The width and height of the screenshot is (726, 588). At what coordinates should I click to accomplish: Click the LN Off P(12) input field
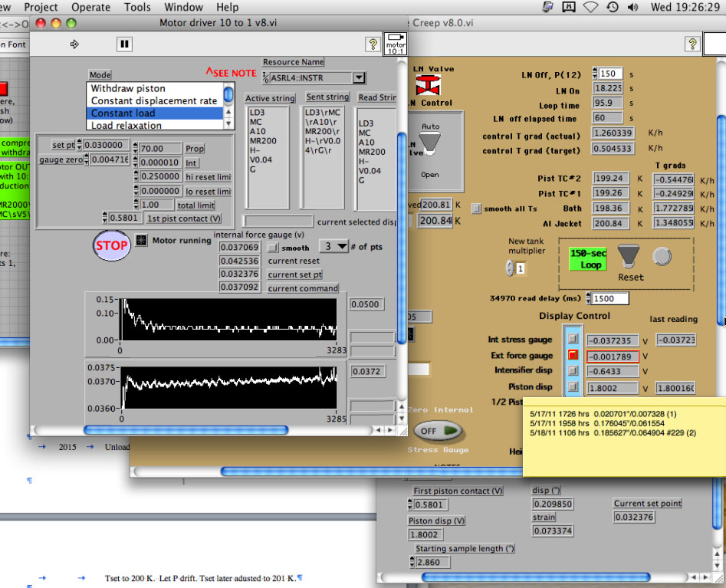pos(609,74)
